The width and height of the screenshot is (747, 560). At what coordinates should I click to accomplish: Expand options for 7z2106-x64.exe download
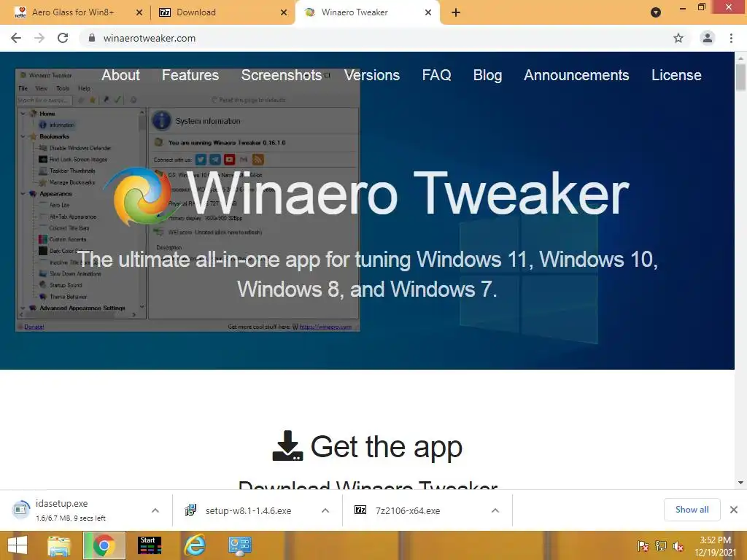pyautogui.click(x=495, y=510)
